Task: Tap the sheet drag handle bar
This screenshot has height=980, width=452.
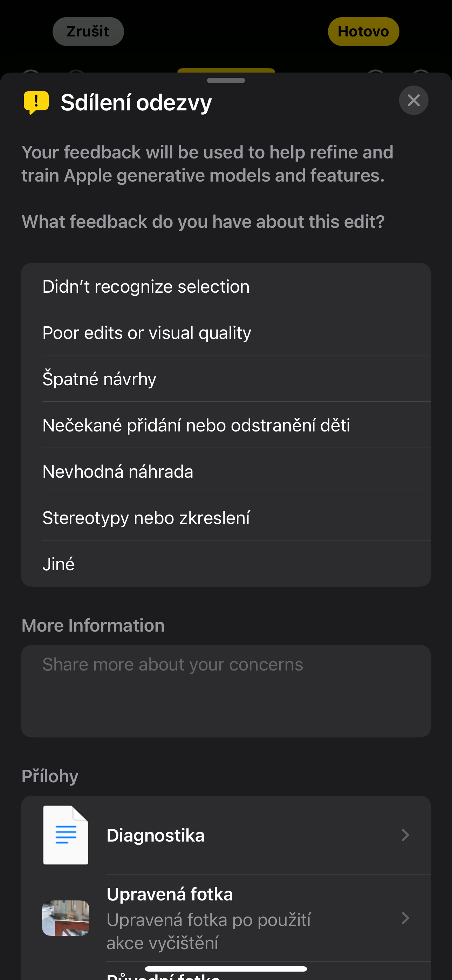Action: (x=226, y=80)
